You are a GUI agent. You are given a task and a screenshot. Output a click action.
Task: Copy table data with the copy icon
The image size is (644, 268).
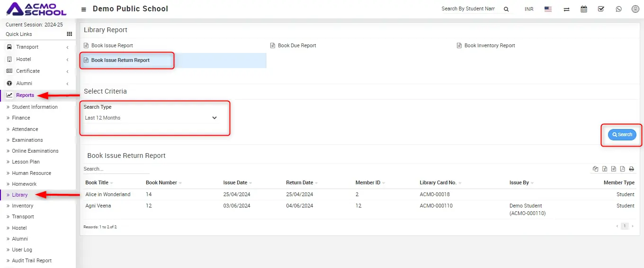(596, 169)
